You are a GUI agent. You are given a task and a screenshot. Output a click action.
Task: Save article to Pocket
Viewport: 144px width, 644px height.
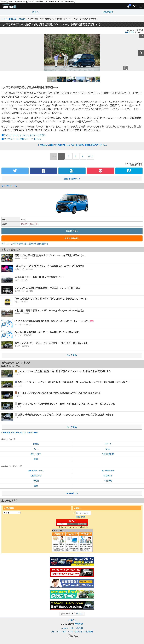[100, 171]
